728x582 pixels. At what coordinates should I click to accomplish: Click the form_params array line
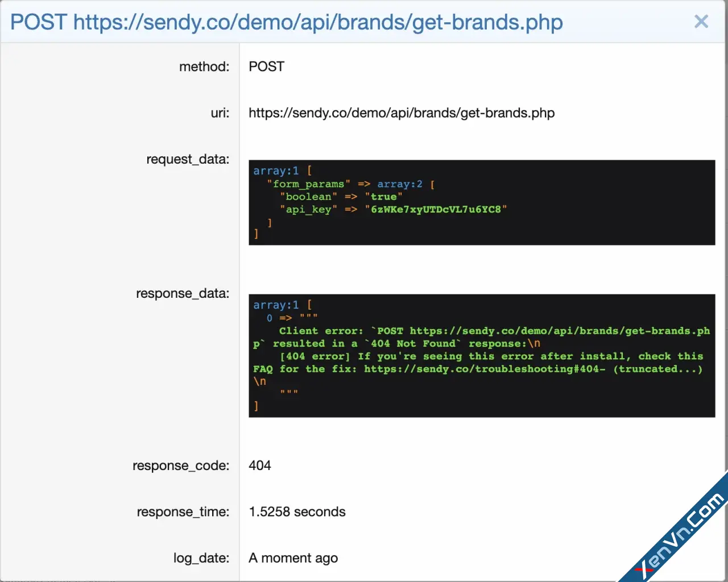(351, 184)
